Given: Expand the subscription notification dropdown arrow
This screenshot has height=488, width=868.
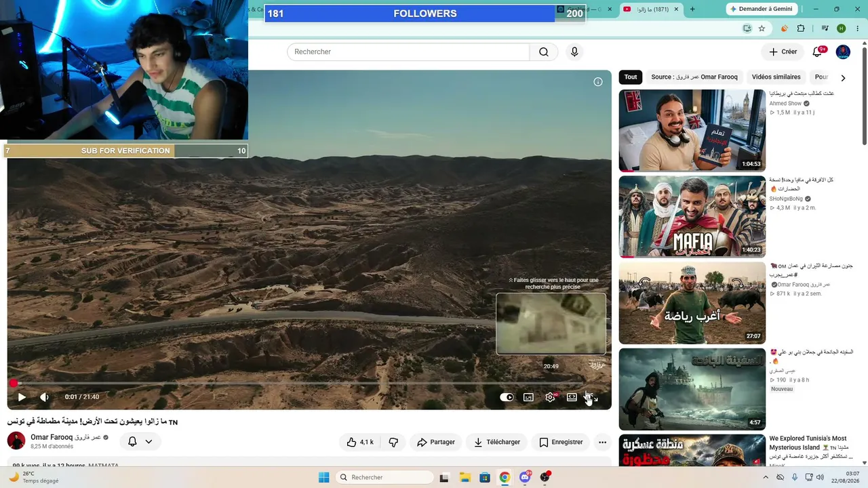Looking at the screenshot, I should pyautogui.click(x=149, y=442).
